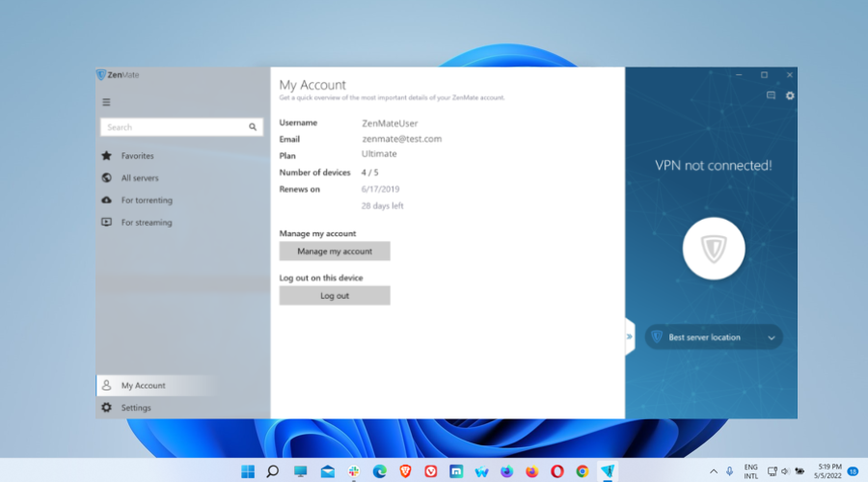Click the username ZenMateUser text
The width and height of the screenshot is (868, 482).
[390, 123]
